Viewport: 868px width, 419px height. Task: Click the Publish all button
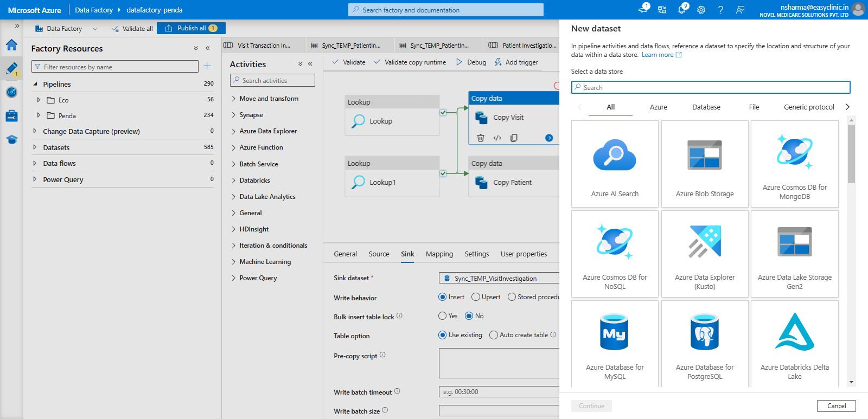[x=192, y=28]
